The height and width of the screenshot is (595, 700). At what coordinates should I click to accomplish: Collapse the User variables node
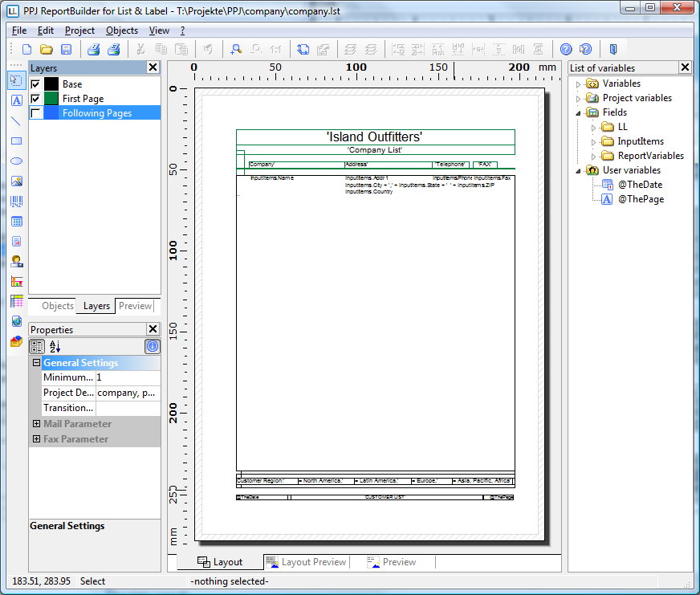pos(578,171)
